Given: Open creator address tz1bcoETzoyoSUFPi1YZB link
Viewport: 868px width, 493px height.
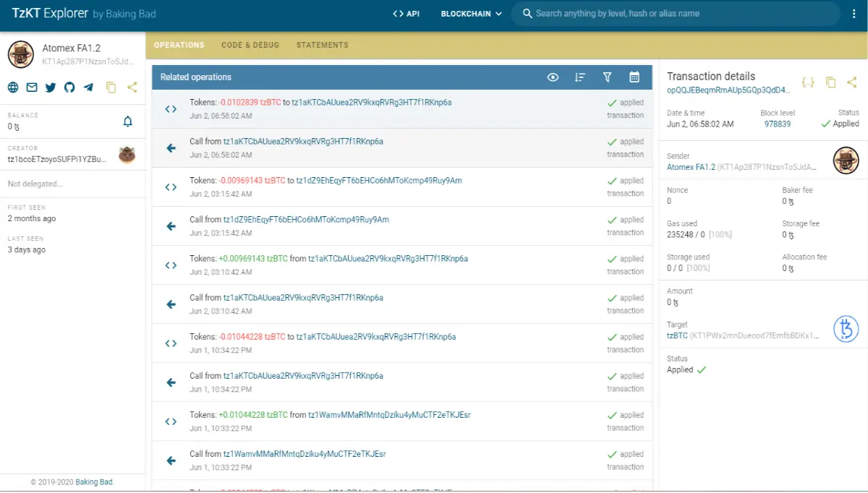Looking at the screenshot, I should coord(57,159).
